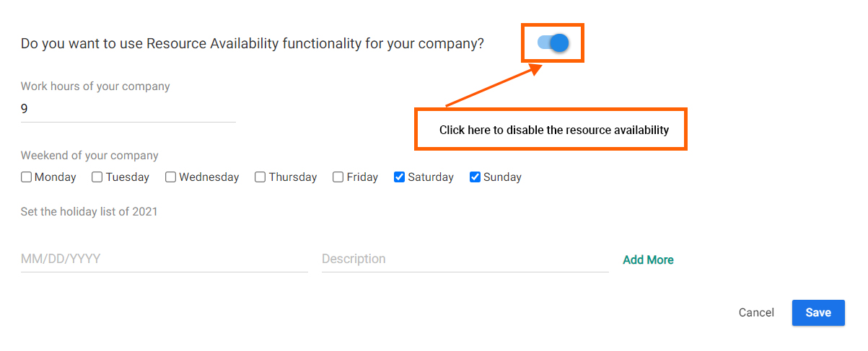Image resolution: width=868 pixels, height=351 pixels.
Task: Click the MM/DD/YYYY holiday date field
Action: coord(165,259)
